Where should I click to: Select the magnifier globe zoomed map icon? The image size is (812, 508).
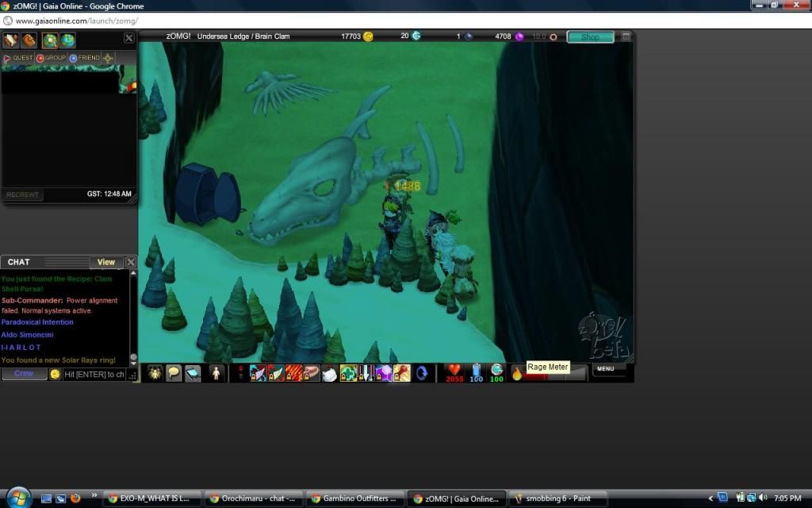click(50, 40)
